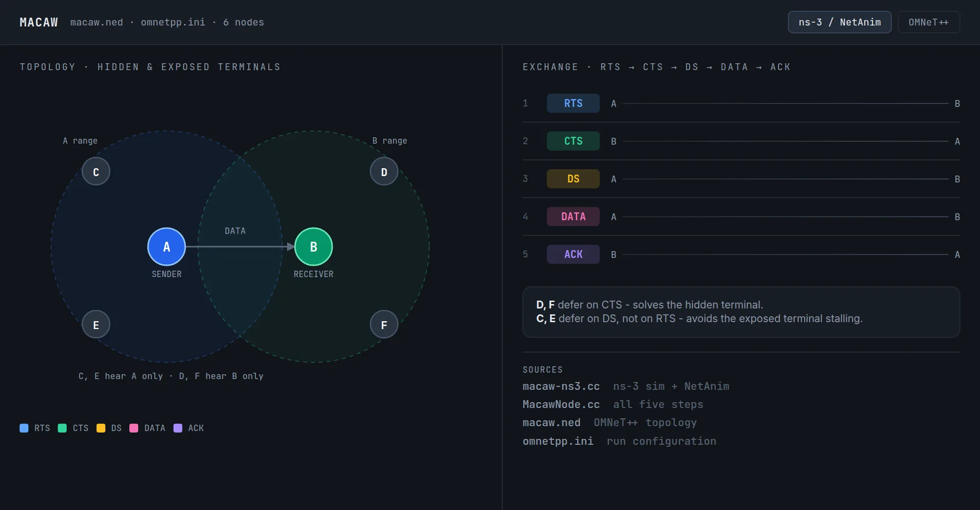Screen dimensions: 980x510
Task: Select the RTS exchange step badge
Action: point(573,103)
